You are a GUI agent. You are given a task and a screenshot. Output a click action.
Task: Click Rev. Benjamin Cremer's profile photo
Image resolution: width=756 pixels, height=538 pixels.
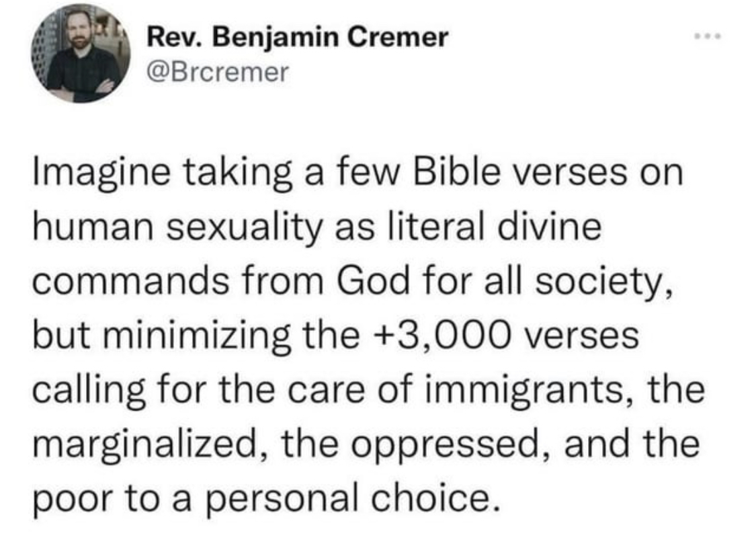81,54
